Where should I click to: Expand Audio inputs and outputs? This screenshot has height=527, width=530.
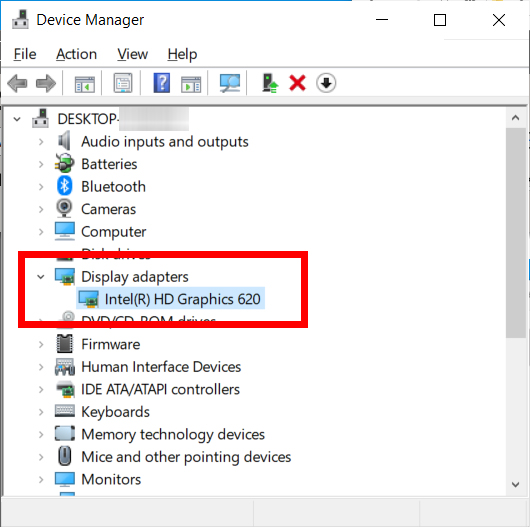(41, 142)
